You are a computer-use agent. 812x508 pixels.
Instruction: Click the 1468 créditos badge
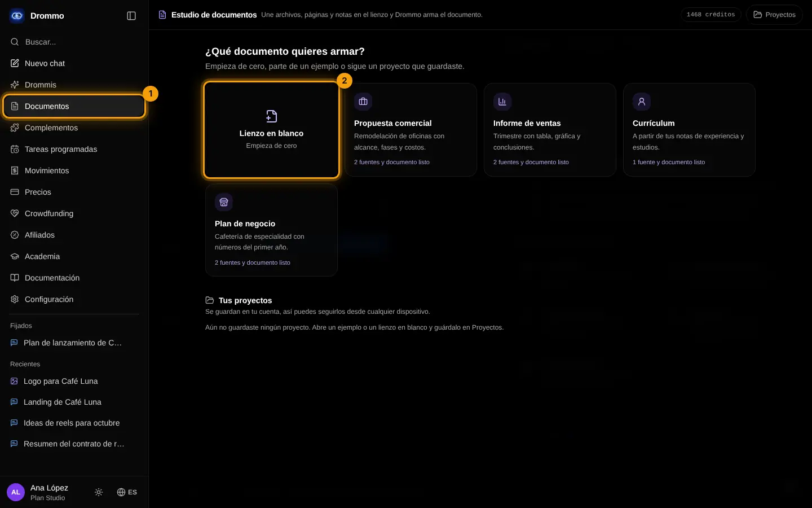click(x=710, y=15)
